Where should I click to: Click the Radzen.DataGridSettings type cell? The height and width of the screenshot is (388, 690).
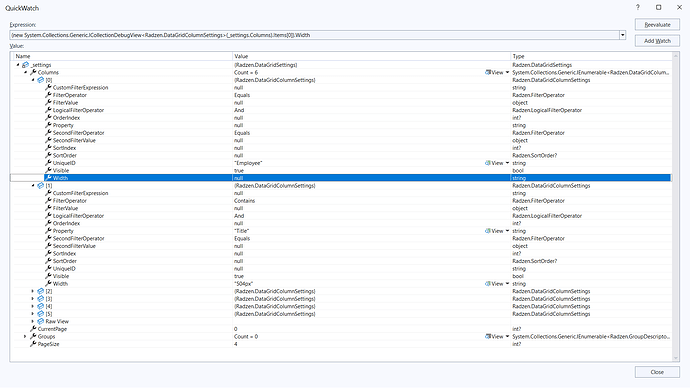click(542, 65)
